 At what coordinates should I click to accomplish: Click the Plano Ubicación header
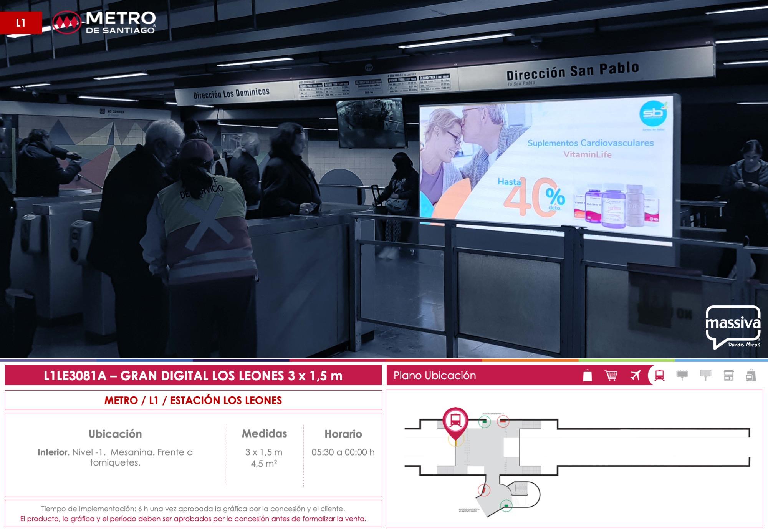[435, 375]
